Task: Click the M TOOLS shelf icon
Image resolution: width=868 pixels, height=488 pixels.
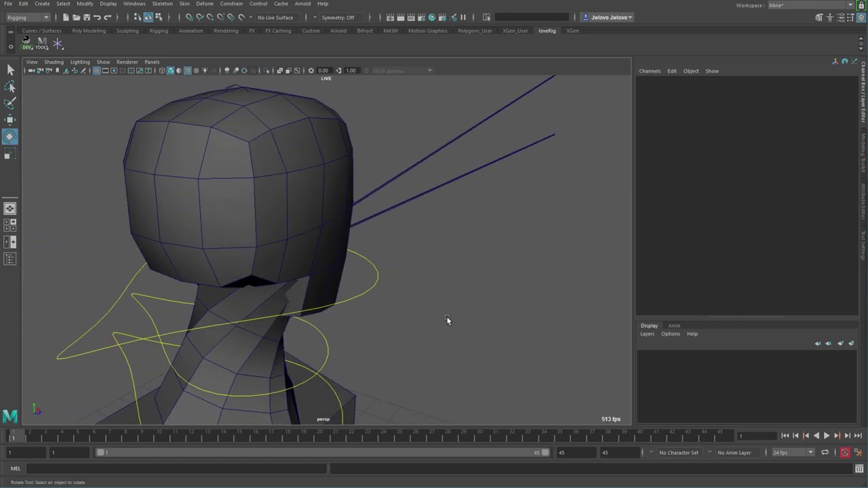Action: (42, 43)
